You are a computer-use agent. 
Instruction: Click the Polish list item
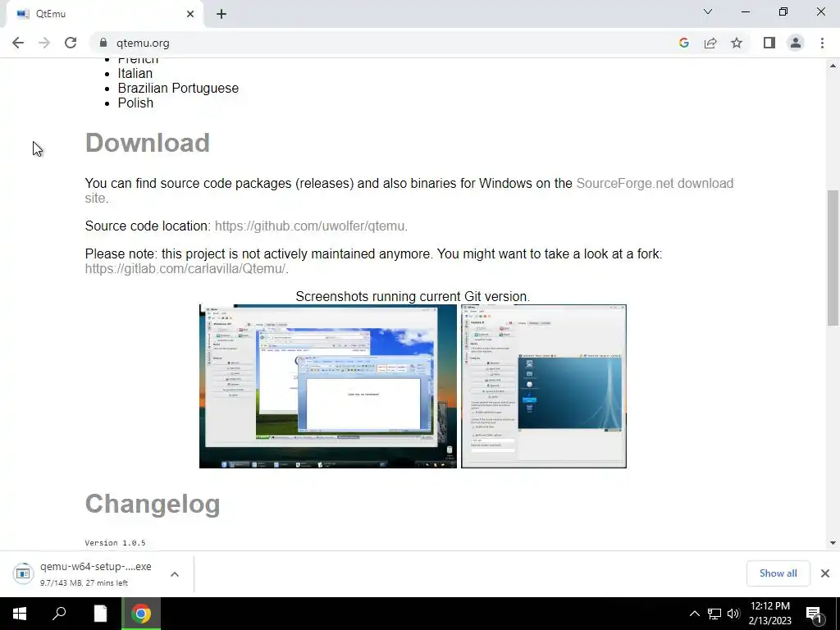[135, 103]
